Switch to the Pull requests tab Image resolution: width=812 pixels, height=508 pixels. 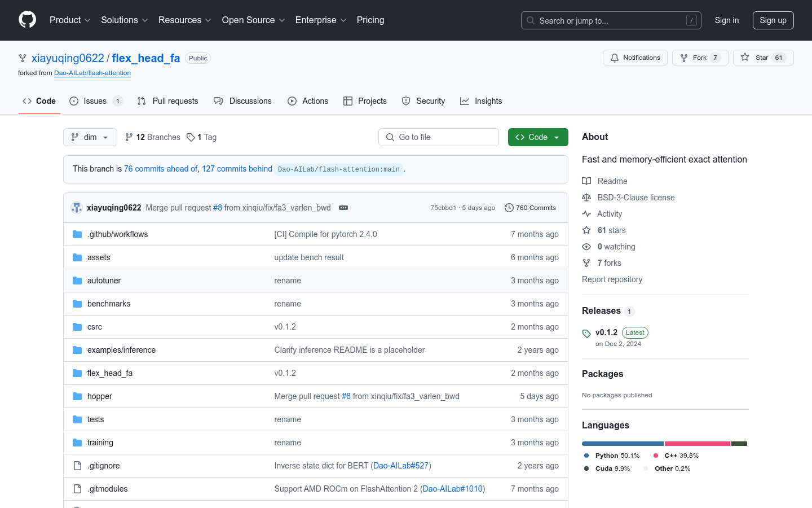[x=167, y=101]
